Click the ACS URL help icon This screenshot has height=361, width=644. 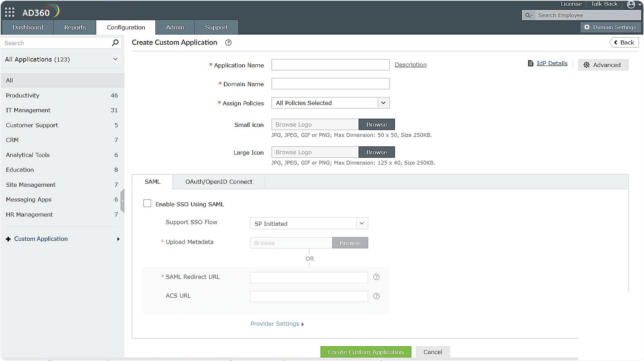376,296
